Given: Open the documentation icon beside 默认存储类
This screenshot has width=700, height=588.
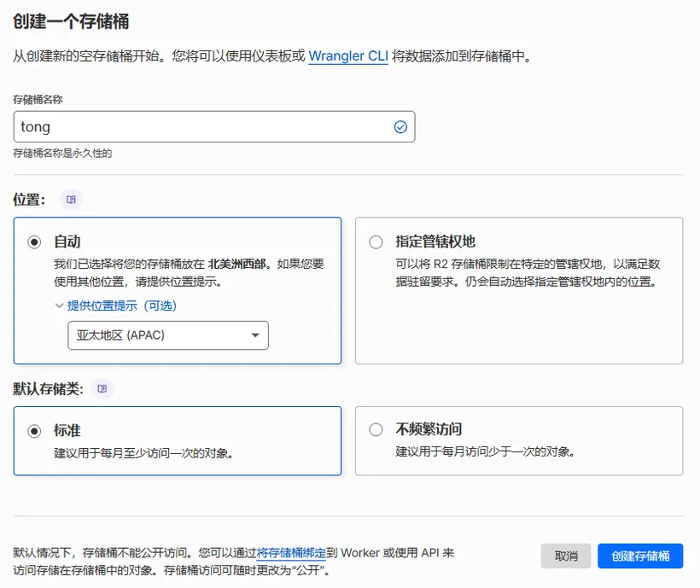Looking at the screenshot, I should pyautogui.click(x=102, y=388).
